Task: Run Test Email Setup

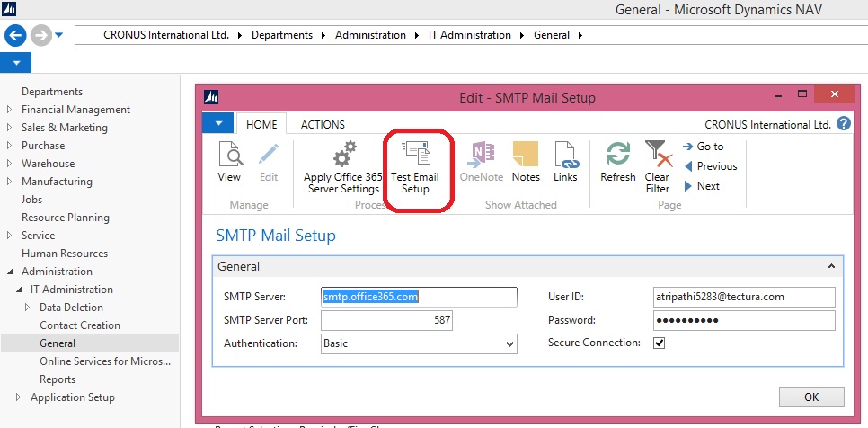Action: [415, 167]
